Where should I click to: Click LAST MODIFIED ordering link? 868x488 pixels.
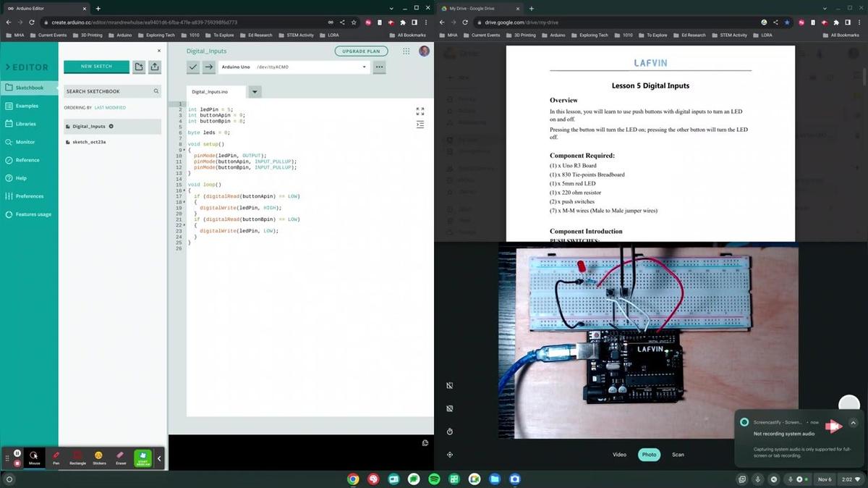110,107
